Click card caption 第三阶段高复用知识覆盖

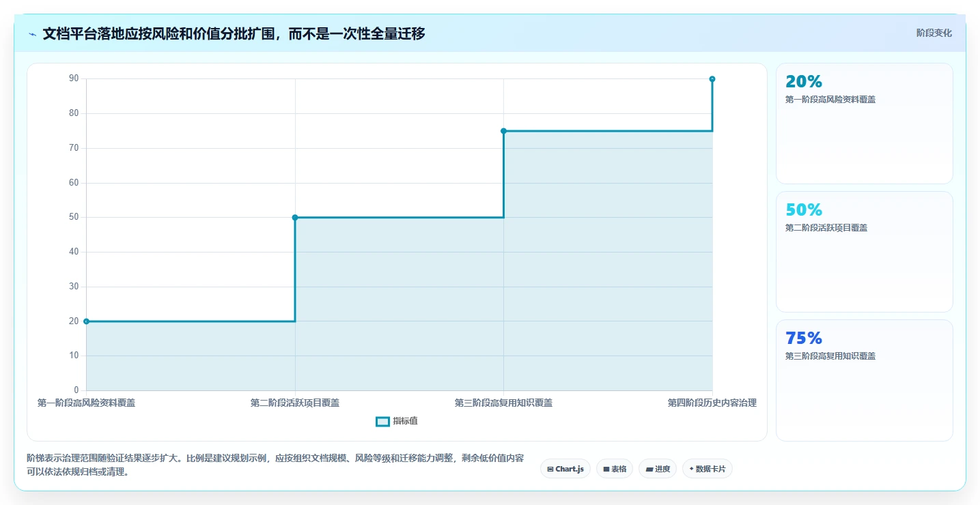point(830,356)
